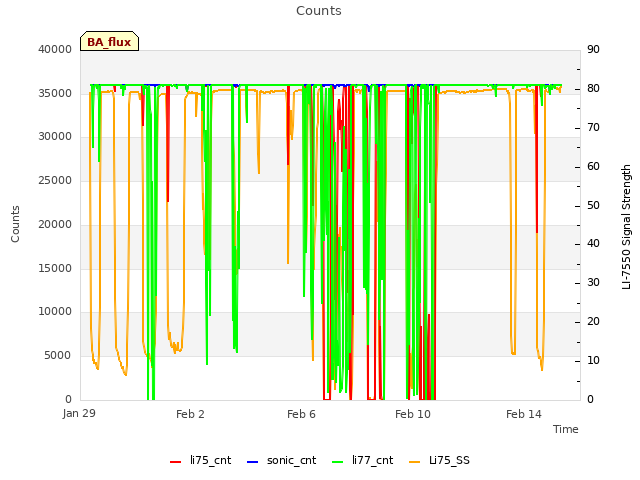Click the blue sonic_cnt legend swatch
The height and width of the screenshot is (480, 640).
click(253, 462)
